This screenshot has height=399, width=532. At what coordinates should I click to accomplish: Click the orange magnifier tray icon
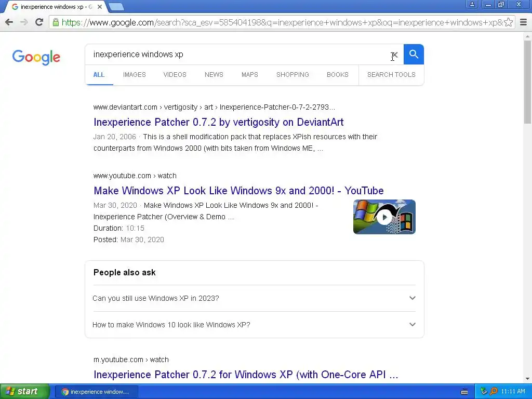(x=494, y=391)
